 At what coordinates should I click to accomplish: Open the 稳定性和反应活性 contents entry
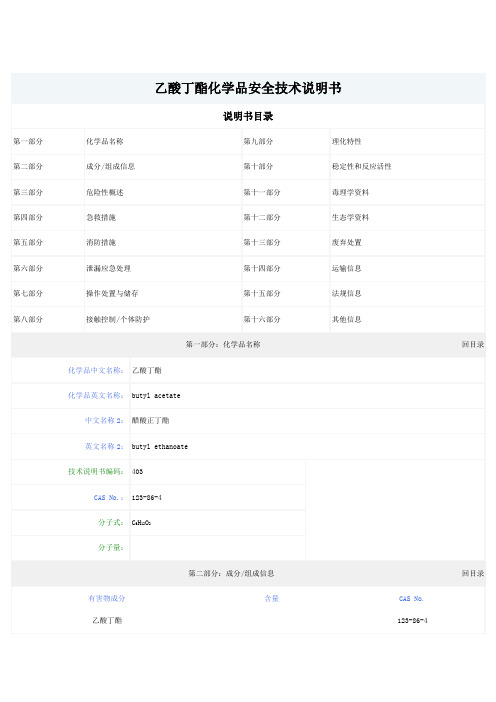coord(362,167)
